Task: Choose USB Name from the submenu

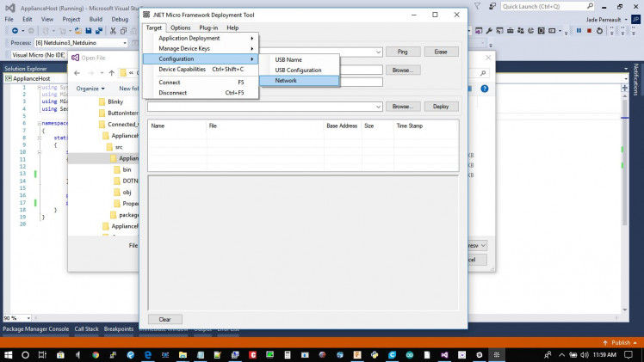Action: coord(300,60)
